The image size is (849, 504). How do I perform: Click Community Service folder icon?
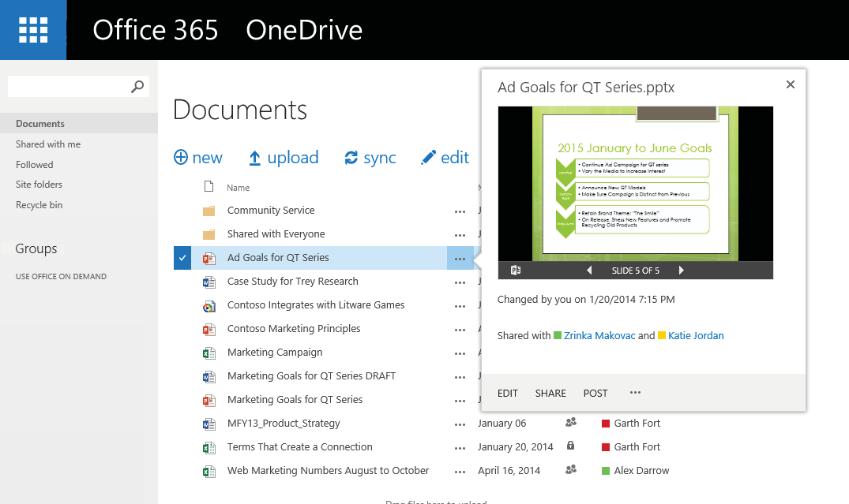tap(209, 211)
